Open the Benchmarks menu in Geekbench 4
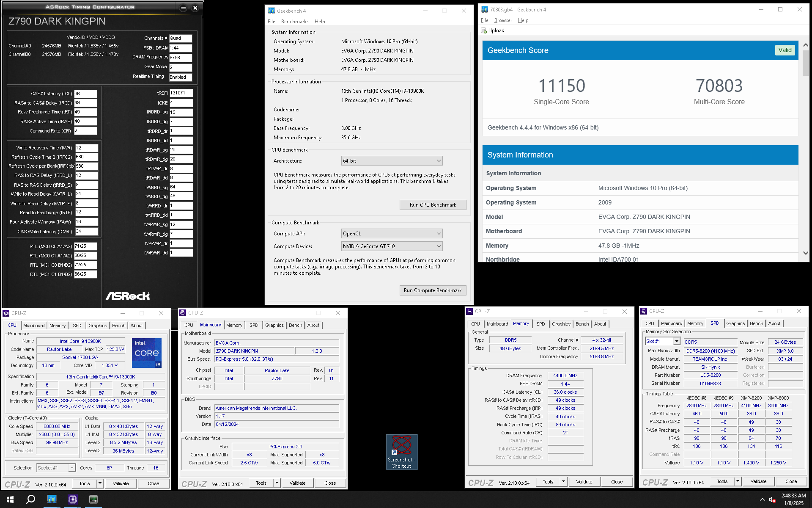The image size is (812, 508). point(295,22)
